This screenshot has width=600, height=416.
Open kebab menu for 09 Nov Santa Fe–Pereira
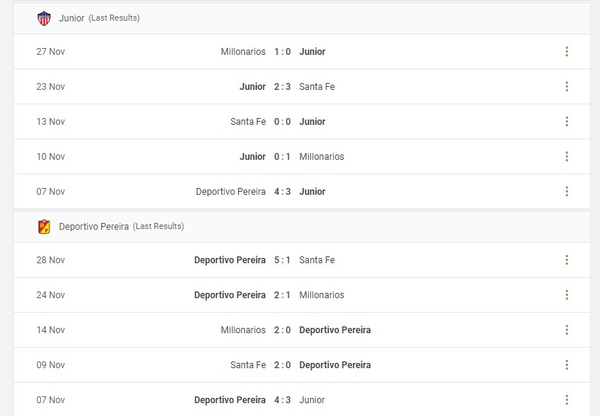click(x=566, y=365)
